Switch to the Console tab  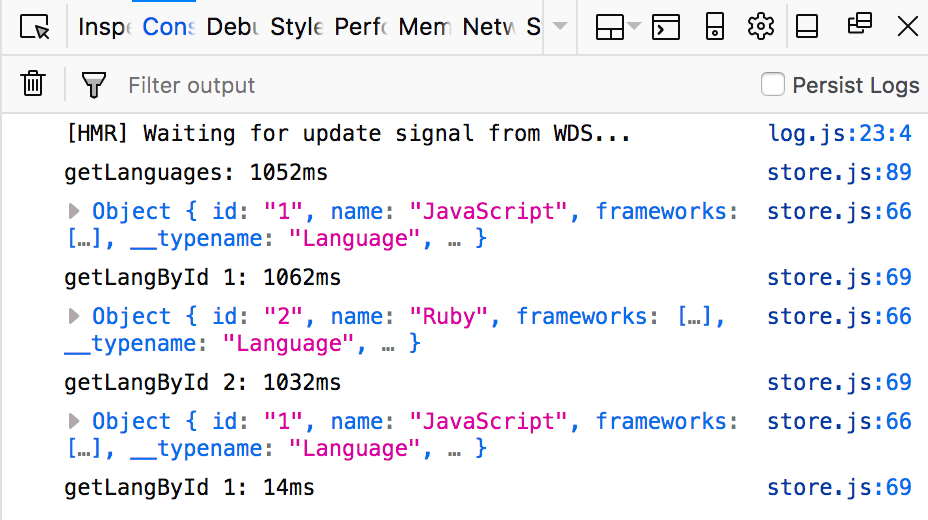168,27
